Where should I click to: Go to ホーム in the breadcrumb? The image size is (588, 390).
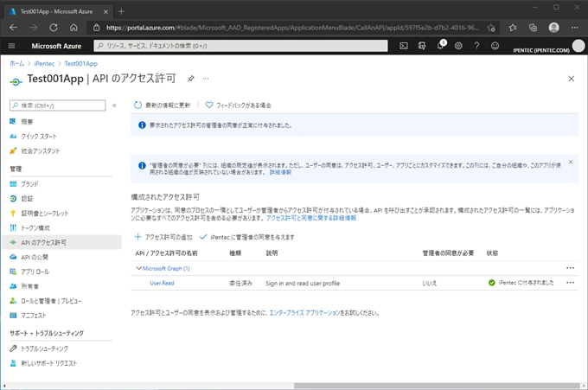(x=17, y=64)
